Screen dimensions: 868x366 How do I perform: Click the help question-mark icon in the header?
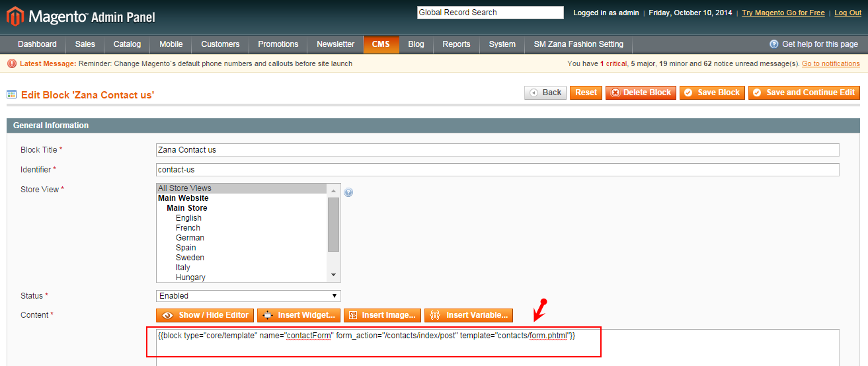coord(774,44)
